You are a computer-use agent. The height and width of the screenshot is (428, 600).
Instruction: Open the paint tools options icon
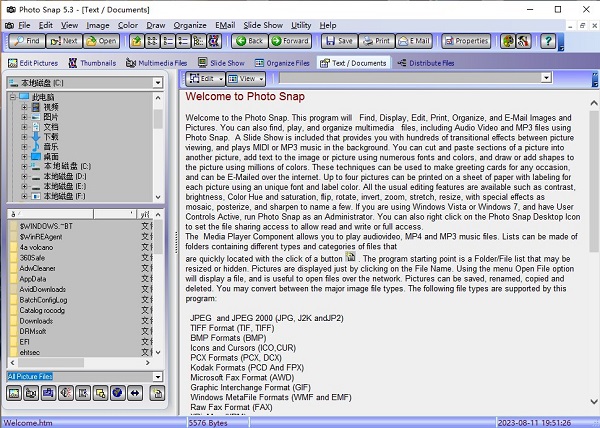[x=523, y=41]
